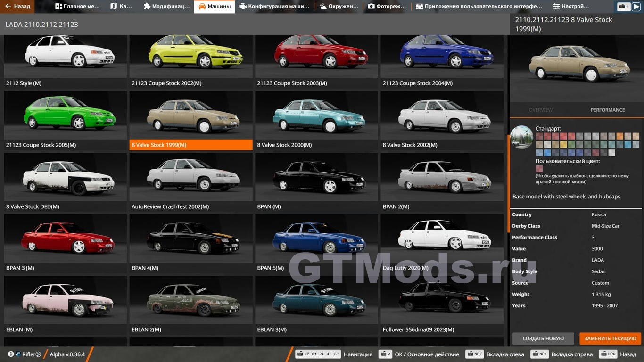Image resolution: width=644 pixels, height=362 pixels.
Task: Click the keypad icon beside Навигация
Action: (318, 354)
